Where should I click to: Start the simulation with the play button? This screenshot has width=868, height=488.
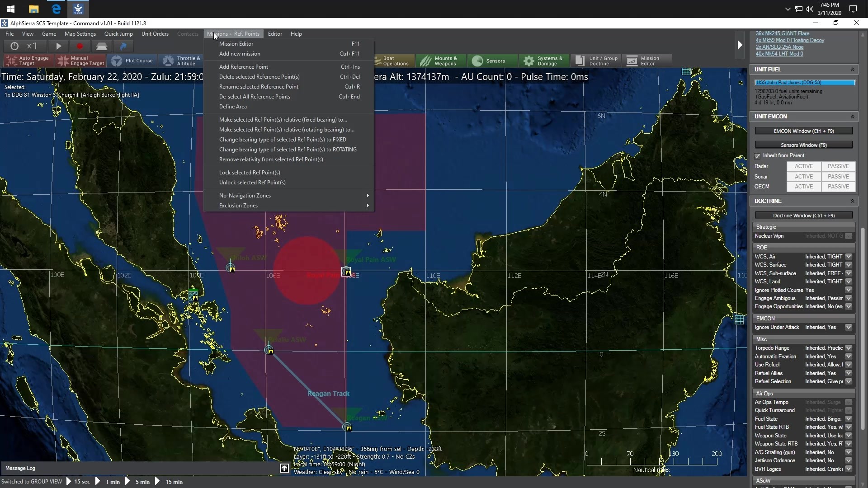pyautogui.click(x=58, y=46)
